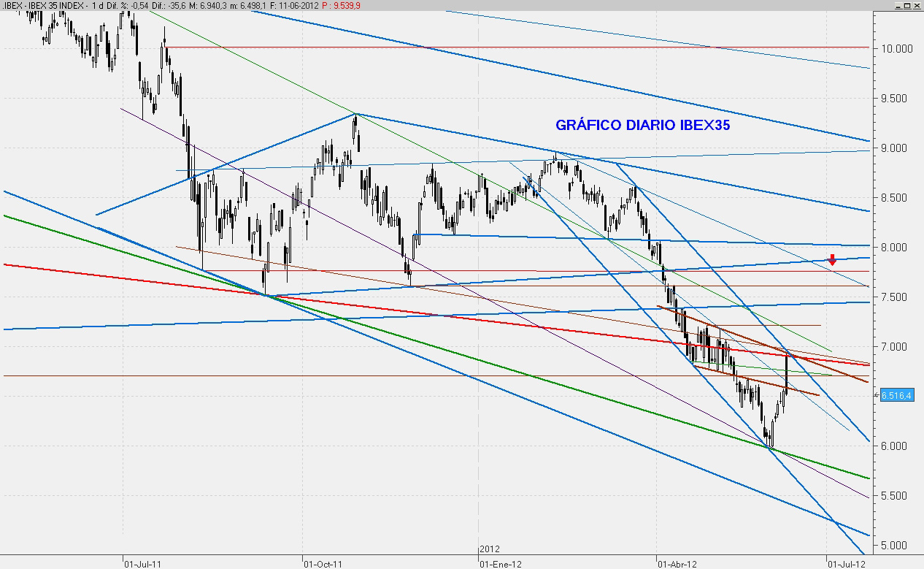Click the 5.000 price axis label
Viewport: 924px width, 569px height.
pyautogui.click(x=897, y=546)
